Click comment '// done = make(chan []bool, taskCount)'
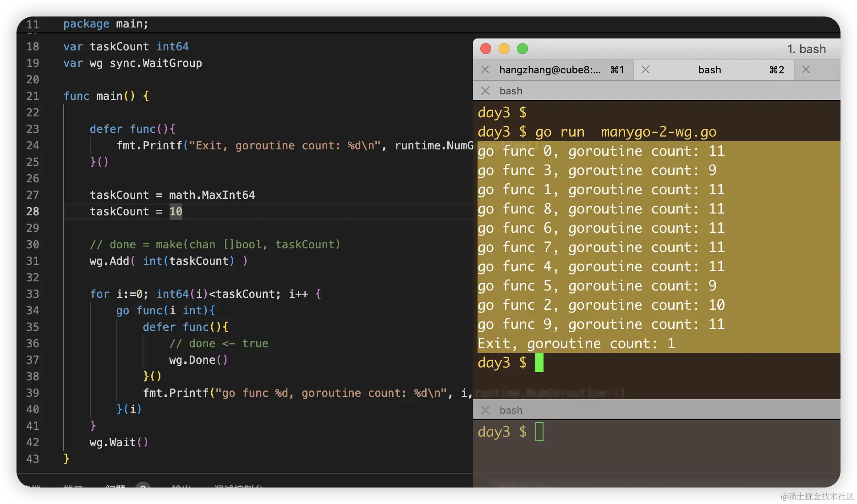 point(215,245)
